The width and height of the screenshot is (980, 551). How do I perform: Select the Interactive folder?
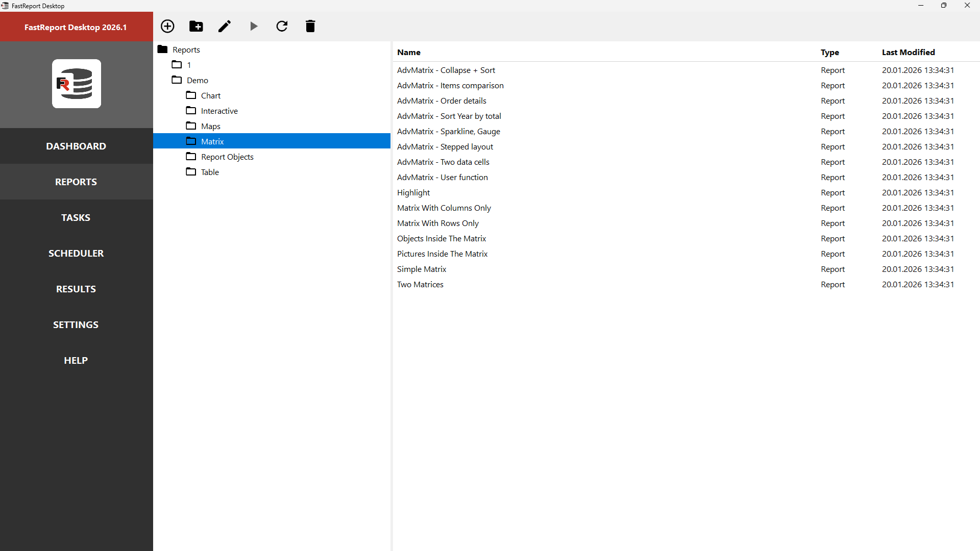coord(219,111)
